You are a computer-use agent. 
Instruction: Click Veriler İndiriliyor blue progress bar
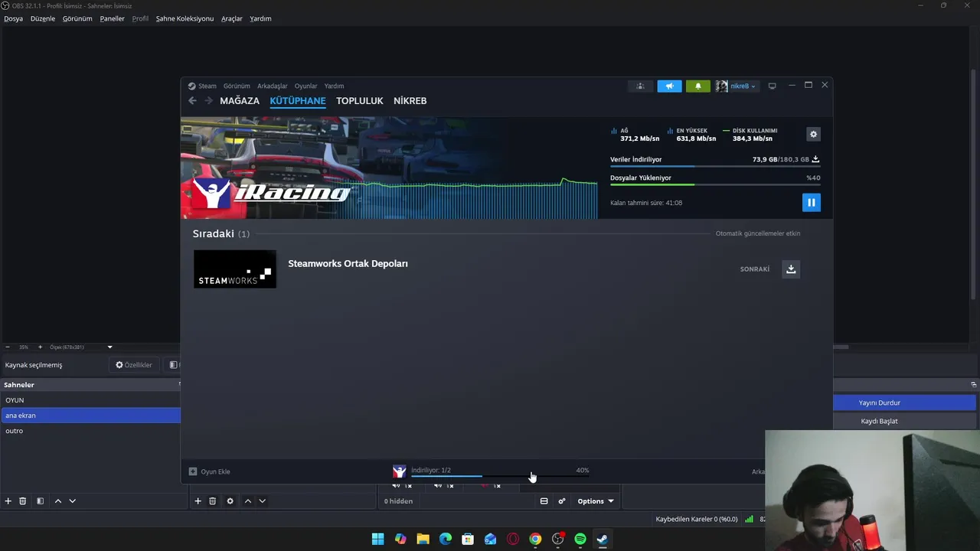(715, 166)
